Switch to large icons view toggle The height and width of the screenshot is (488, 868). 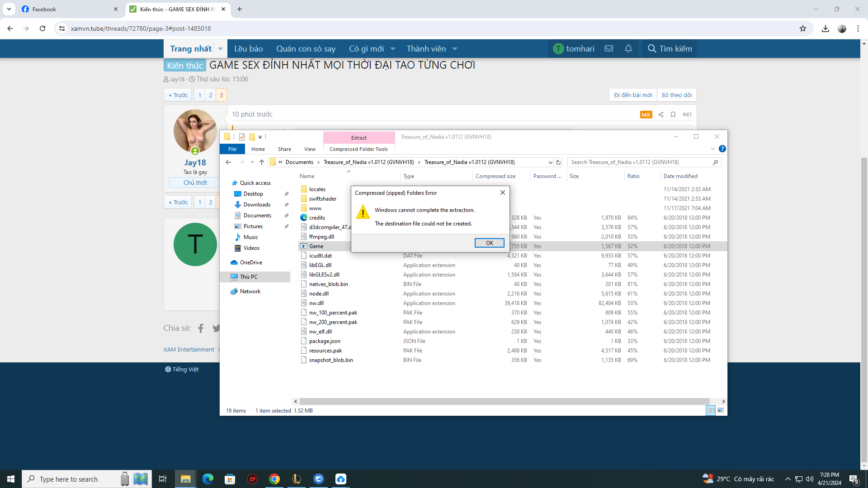click(x=721, y=410)
